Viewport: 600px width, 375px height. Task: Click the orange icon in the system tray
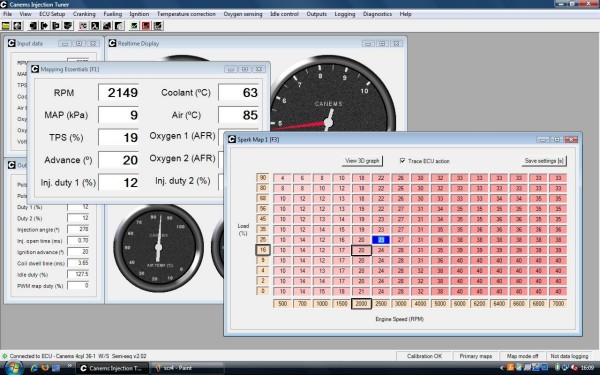click(x=510, y=368)
